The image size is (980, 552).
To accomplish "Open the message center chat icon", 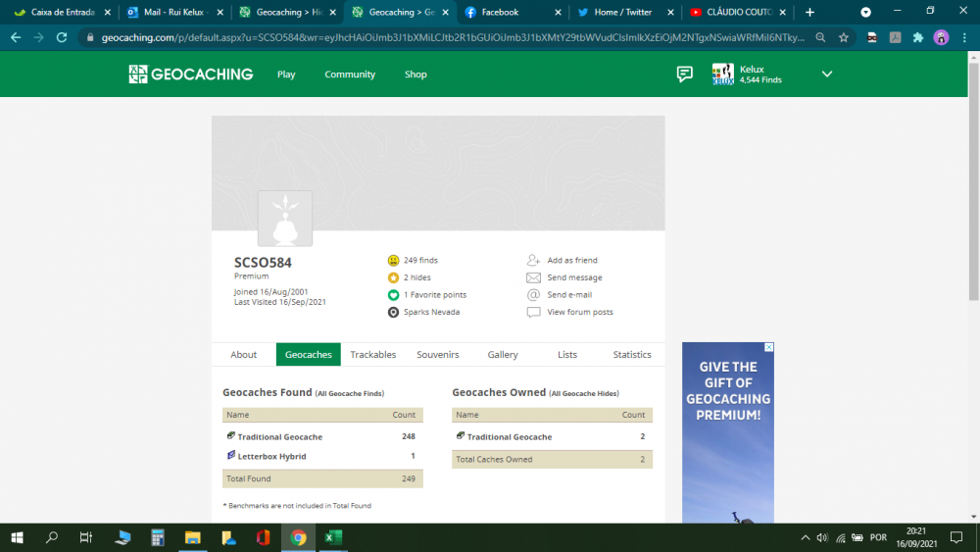I will pos(684,74).
